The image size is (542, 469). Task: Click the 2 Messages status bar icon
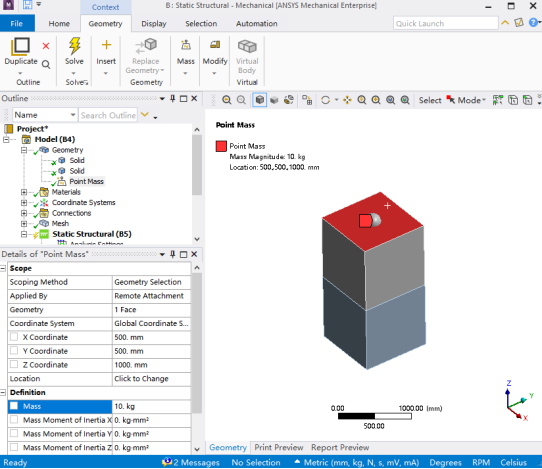pos(167,461)
